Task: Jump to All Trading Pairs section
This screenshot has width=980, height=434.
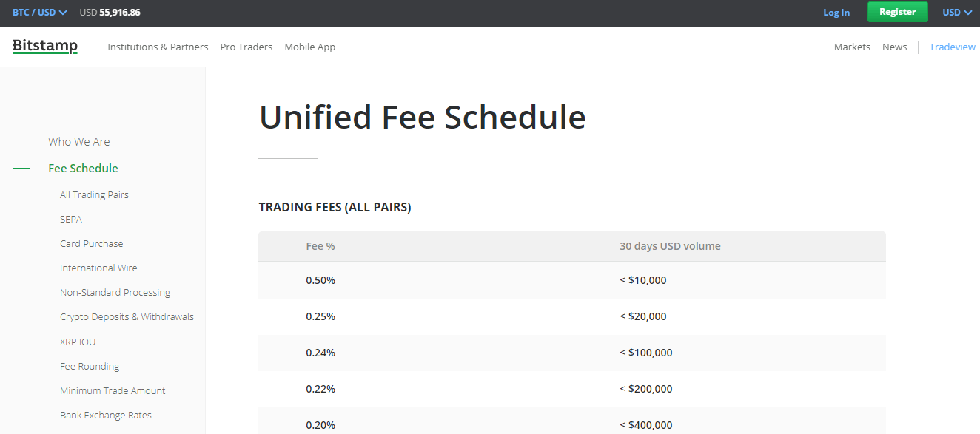Action: tap(94, 195)
